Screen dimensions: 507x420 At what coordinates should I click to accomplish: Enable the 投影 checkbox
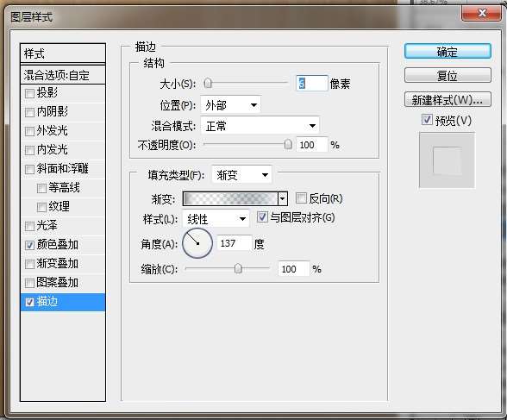click(x=29, y=93)
